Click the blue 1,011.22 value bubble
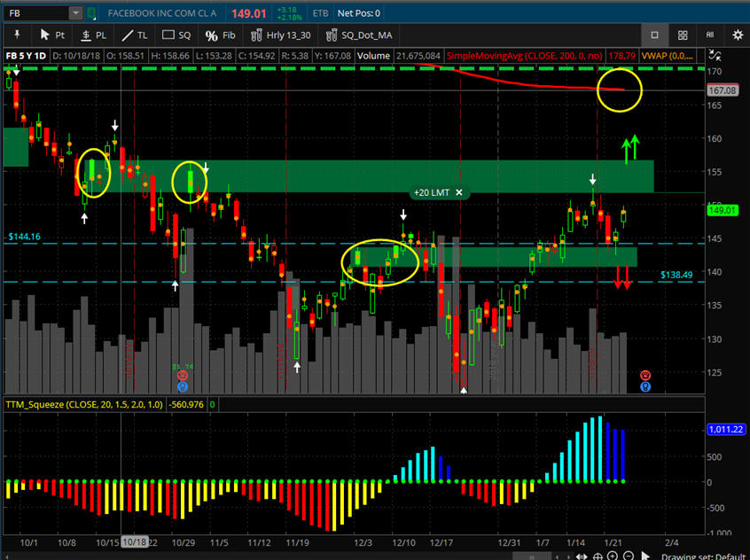 [x=726, y=429]
